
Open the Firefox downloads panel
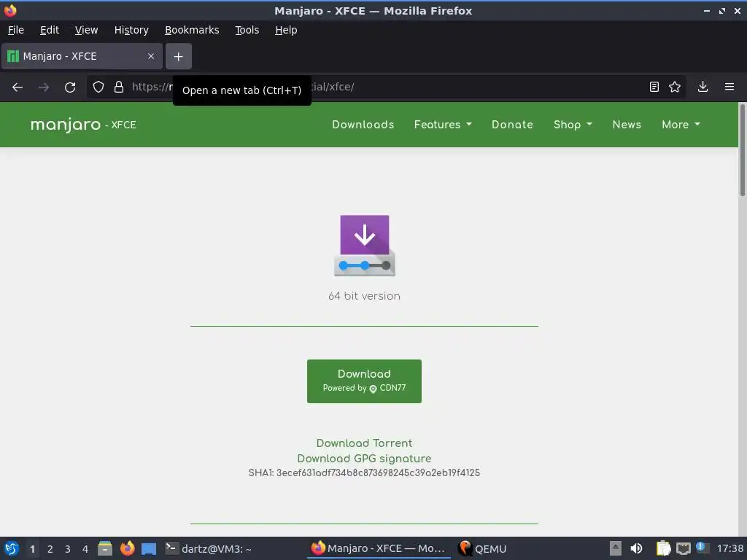(x=703, y=87)
